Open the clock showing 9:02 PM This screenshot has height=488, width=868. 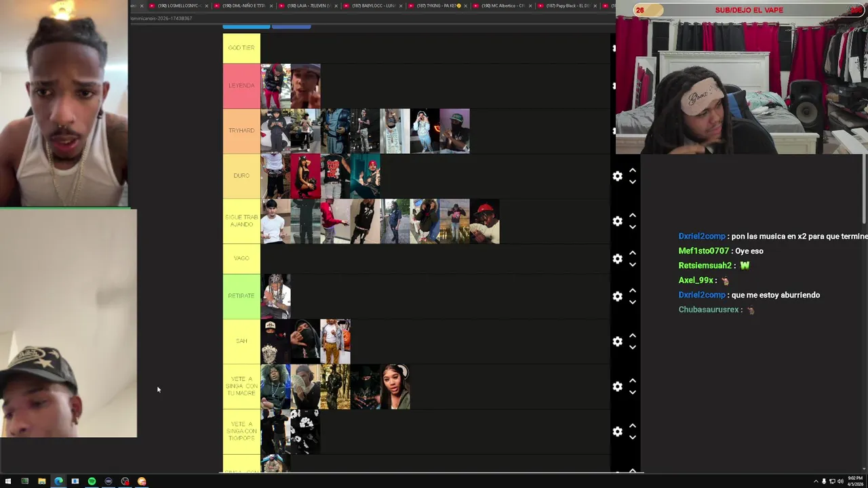click(x=854, y=481)
